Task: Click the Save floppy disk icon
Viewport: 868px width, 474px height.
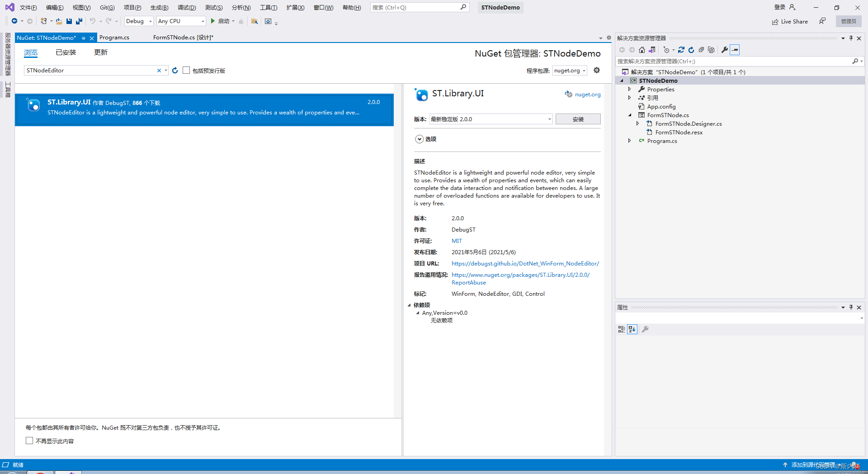Action: 69,21
